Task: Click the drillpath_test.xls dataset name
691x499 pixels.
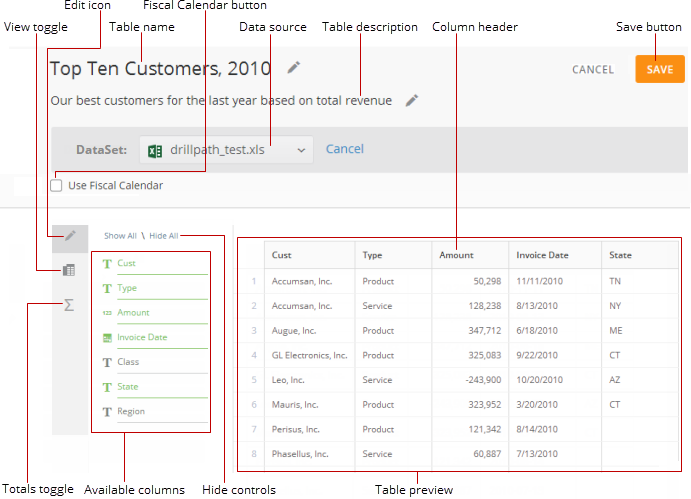Action: pyautogui.click(x=217, y=150)
